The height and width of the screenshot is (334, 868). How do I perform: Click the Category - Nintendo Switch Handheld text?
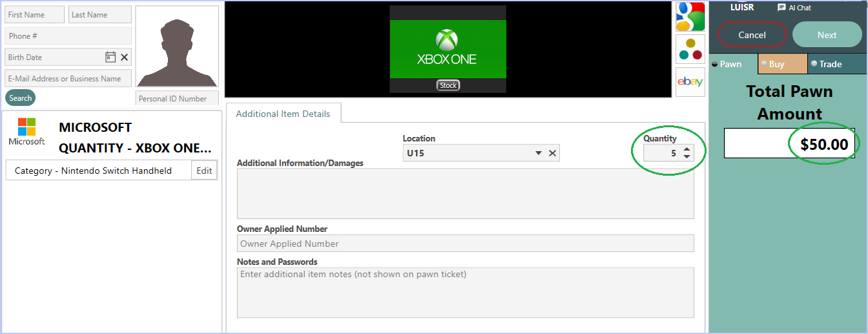(93, 171)
